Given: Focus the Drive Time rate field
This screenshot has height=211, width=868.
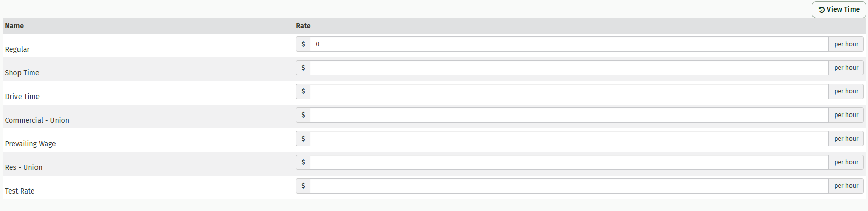Looking at the screenshot, I should tap(569, 91).
